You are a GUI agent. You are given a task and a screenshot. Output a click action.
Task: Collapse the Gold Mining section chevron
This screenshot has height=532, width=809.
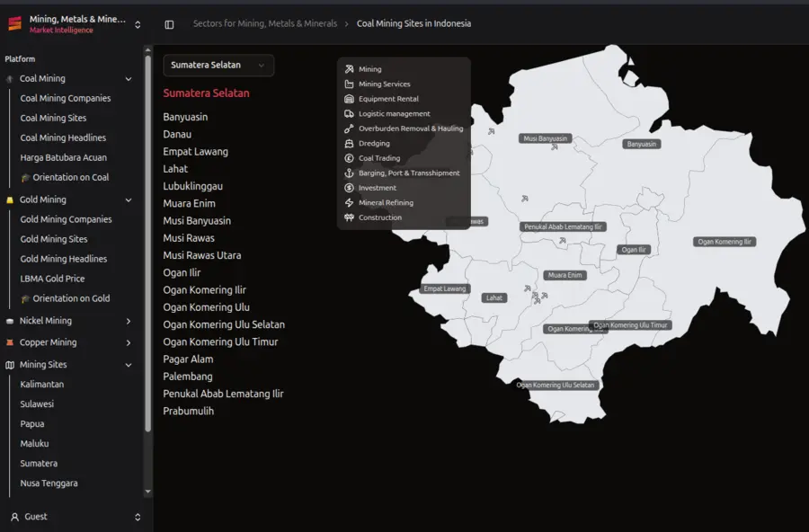click(x=129, y=200)
